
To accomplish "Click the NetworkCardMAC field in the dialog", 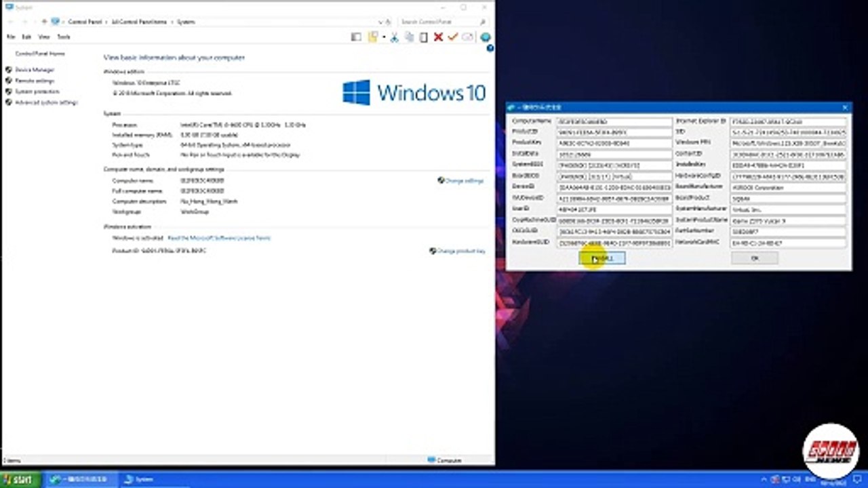I will [x=788, y=242].
